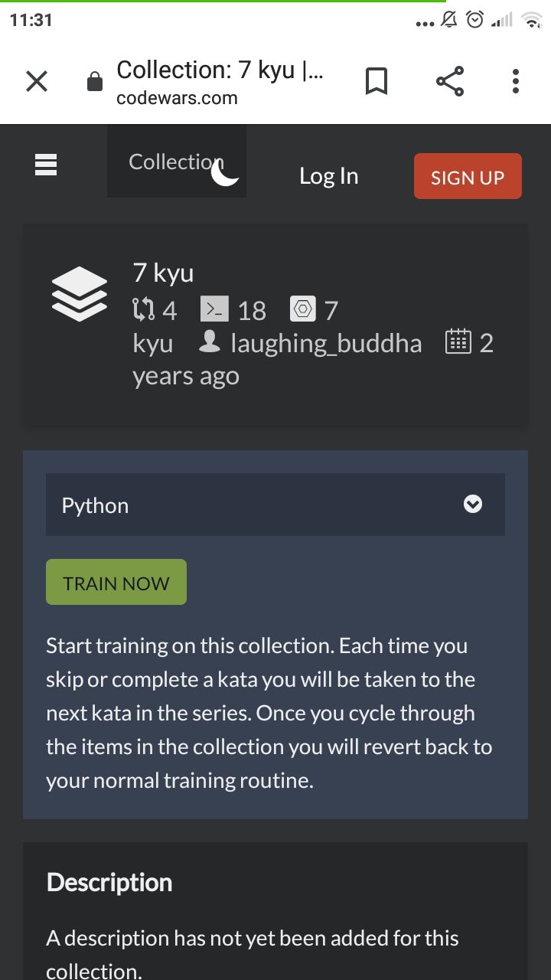Close the browser custom tab

click(x=37, y=81)
